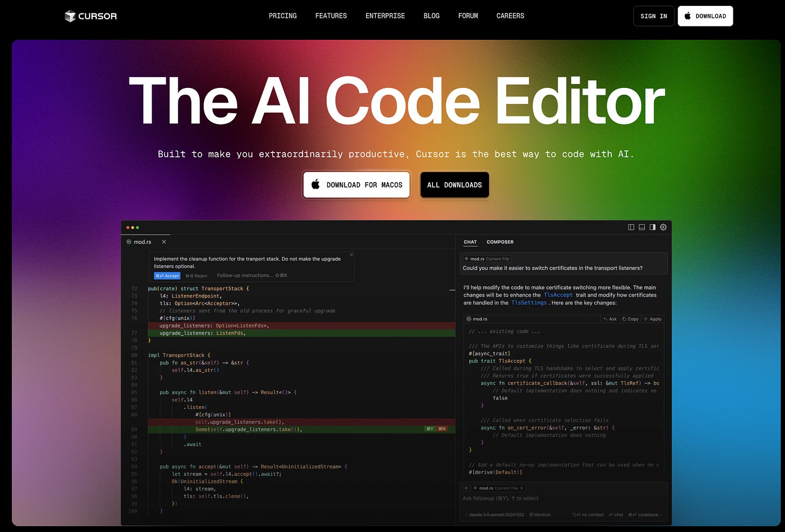Click the Cursor cube logo icon
The image size is (785, 532).
70,16
